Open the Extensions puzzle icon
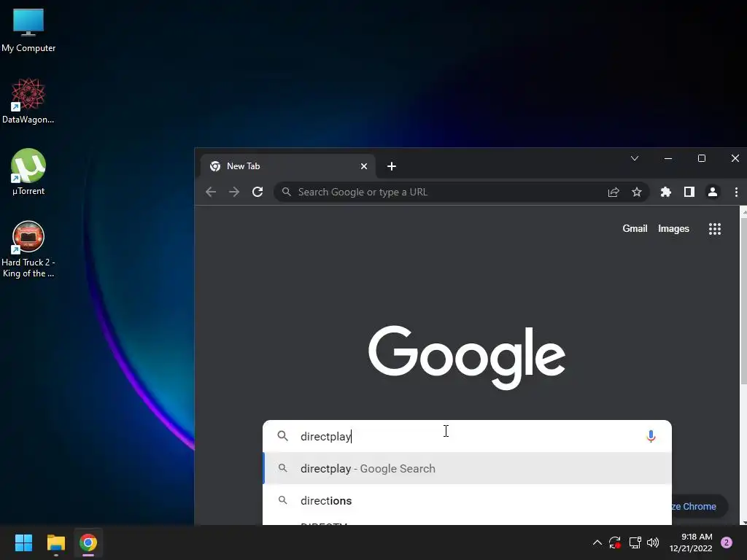Viewport: 747px width, 560px height. [x=665, y=192]
